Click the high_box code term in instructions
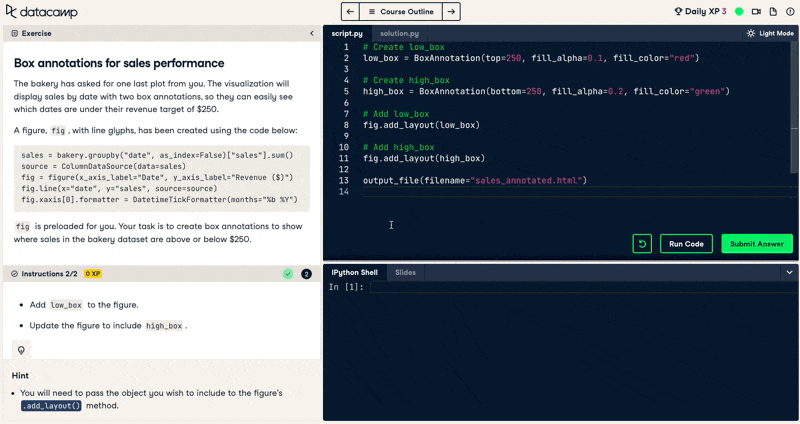This screenshot has width=800, height=424. click(164, 326)
